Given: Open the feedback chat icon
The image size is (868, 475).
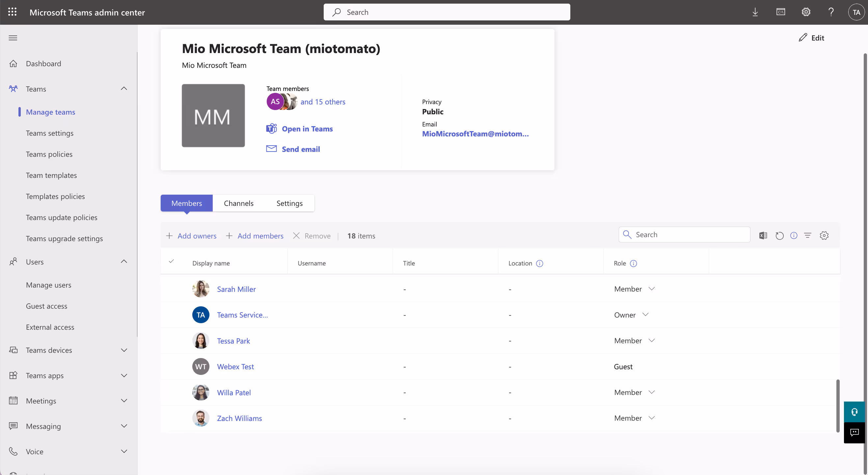Looking at the screenshot, I should point(854,432).
